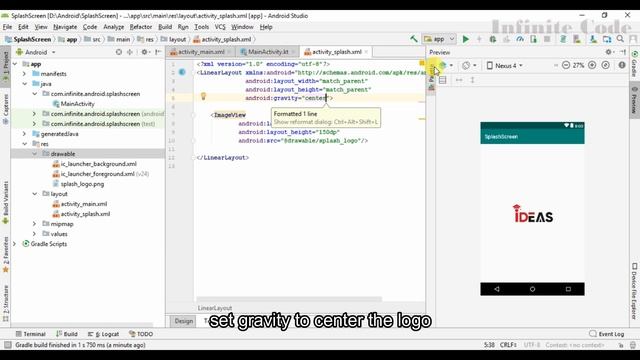640x360 pixels.
Task: Collapse the app module tree node
Action: pos(15,64)
